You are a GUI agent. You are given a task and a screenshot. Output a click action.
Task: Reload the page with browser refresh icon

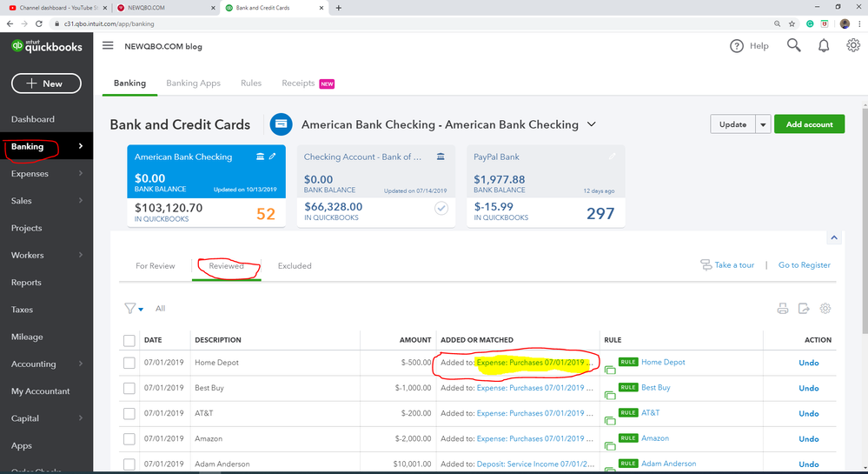click(39, 23)
